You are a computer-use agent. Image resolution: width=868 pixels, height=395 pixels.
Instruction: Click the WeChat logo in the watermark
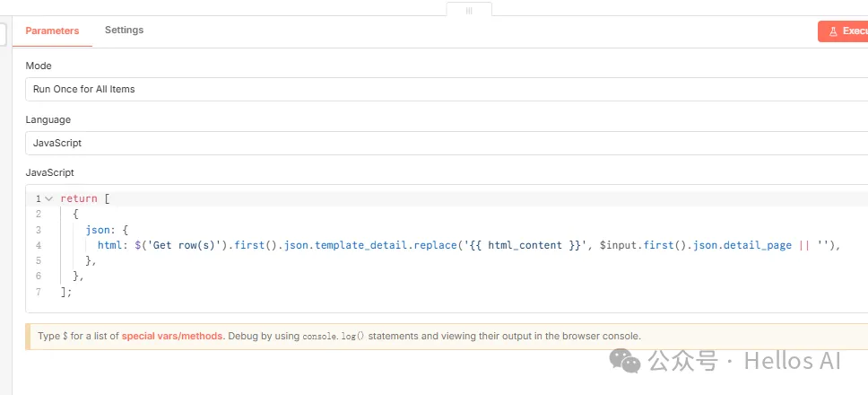pyautogui.click(x=626, y=361)
